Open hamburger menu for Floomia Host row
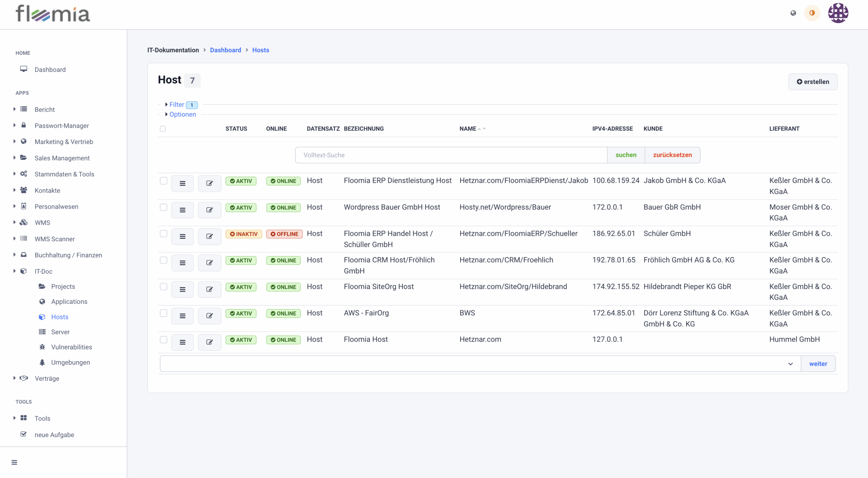 coord(182,342)
